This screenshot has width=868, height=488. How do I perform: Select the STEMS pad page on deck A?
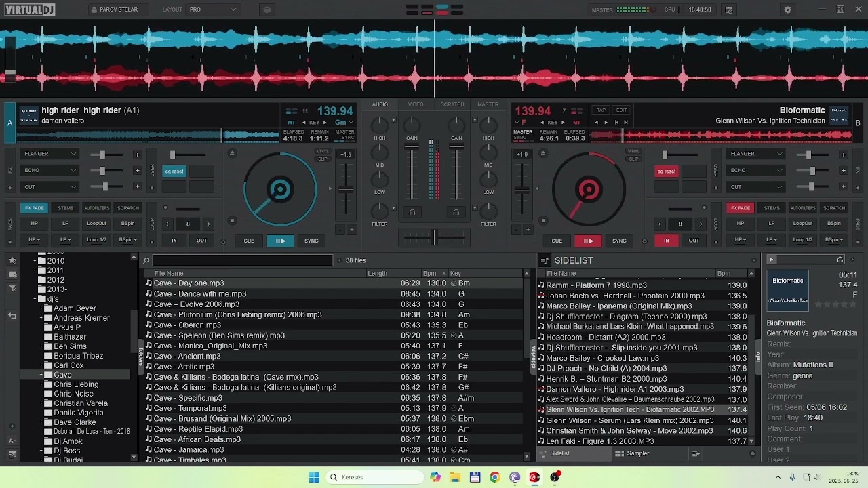66,208
